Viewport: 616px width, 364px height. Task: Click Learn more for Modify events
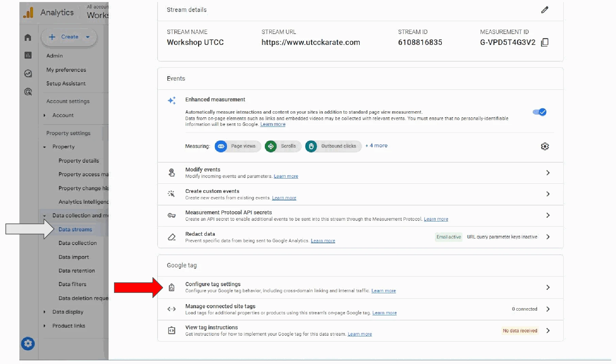coord(286,176)
